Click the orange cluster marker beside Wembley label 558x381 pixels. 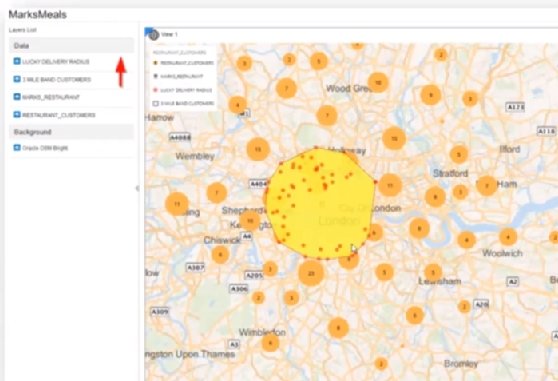tap(258, 149)
